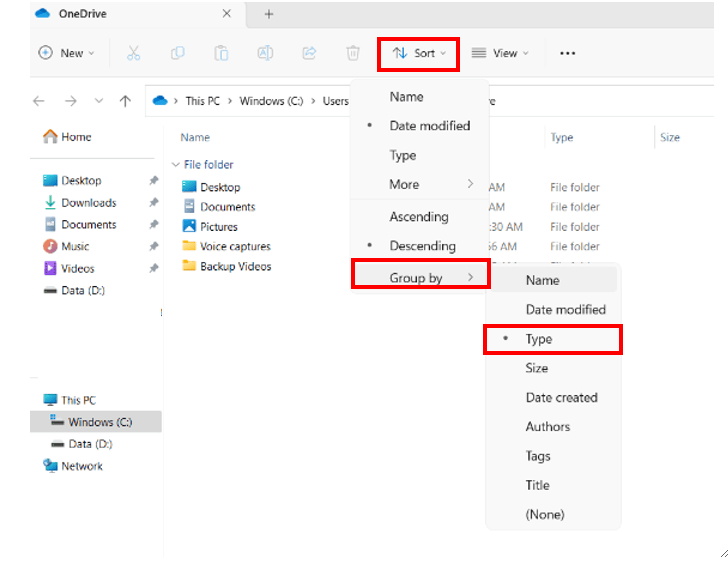Choose Descending order
Viewport: 728px width, 569px height.
420,246
